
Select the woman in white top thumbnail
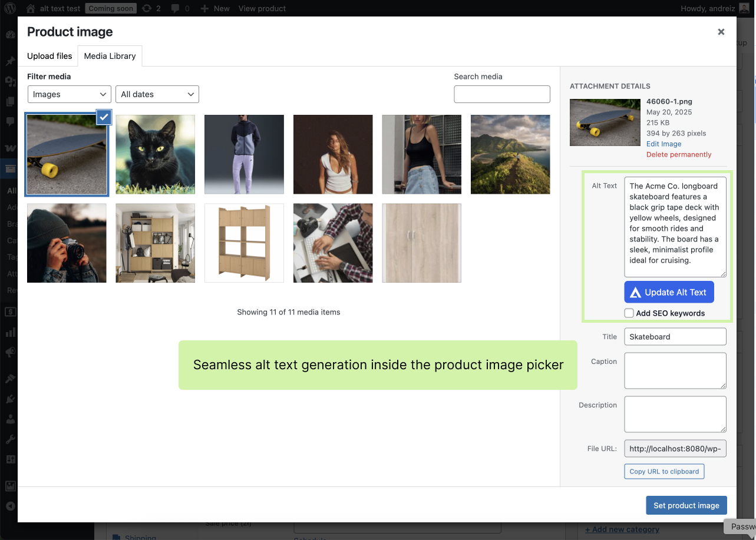(x=333, y=154)
